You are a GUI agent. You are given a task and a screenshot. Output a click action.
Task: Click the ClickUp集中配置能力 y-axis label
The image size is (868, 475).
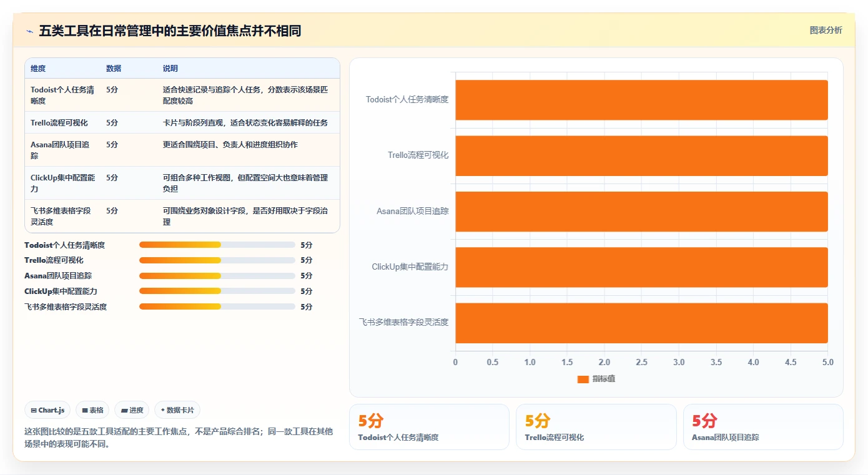(x=410, y=267)
